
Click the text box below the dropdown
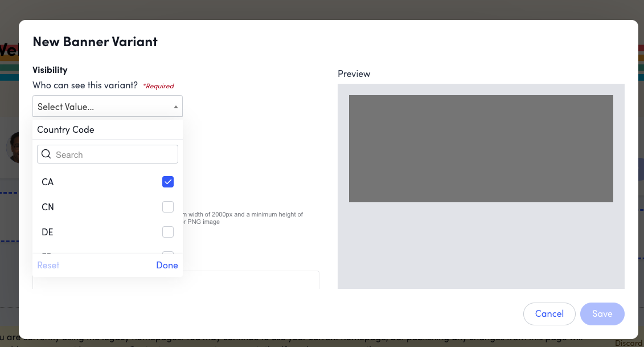[x=251, y=280]
